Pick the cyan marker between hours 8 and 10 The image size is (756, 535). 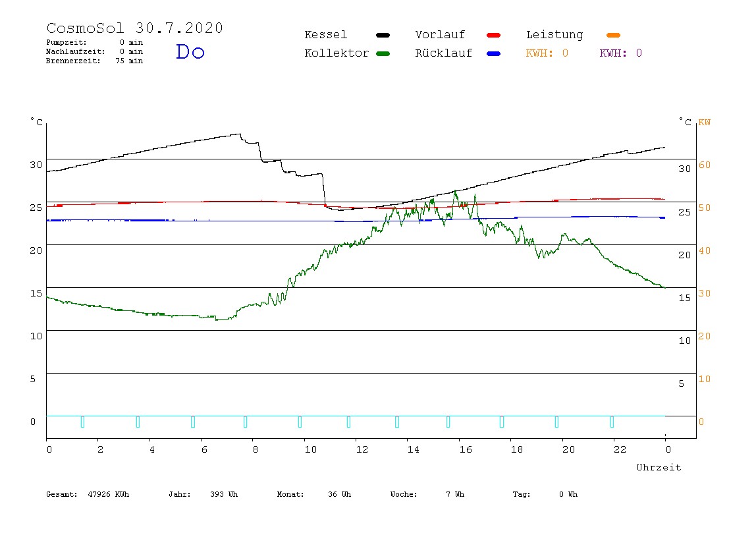point(300,422)
